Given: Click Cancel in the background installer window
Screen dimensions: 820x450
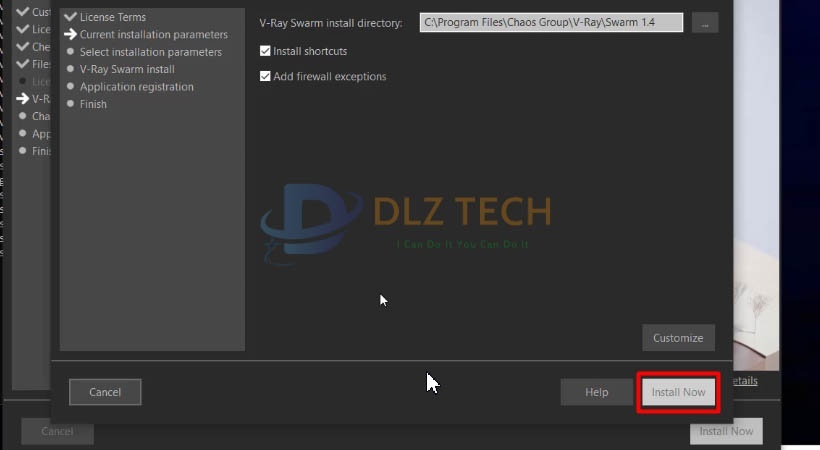Looking at the screenshot, I should pos(58,431).
